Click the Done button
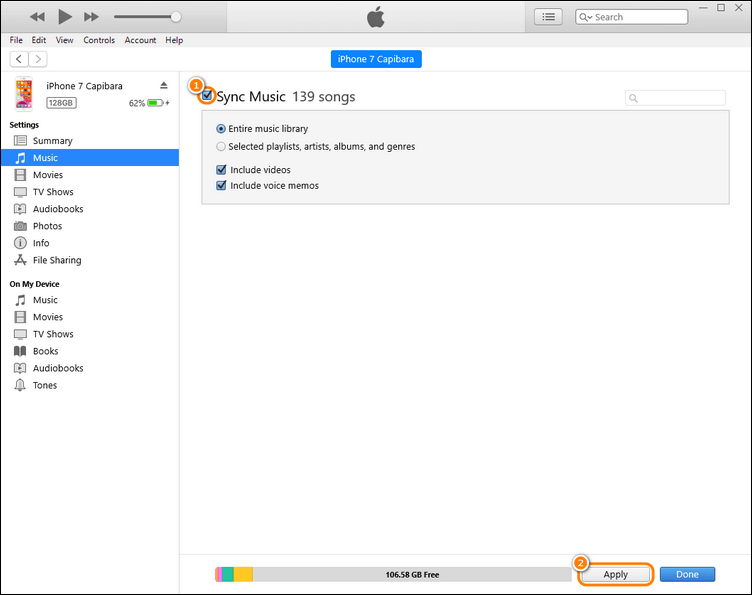 coord(687,574)
